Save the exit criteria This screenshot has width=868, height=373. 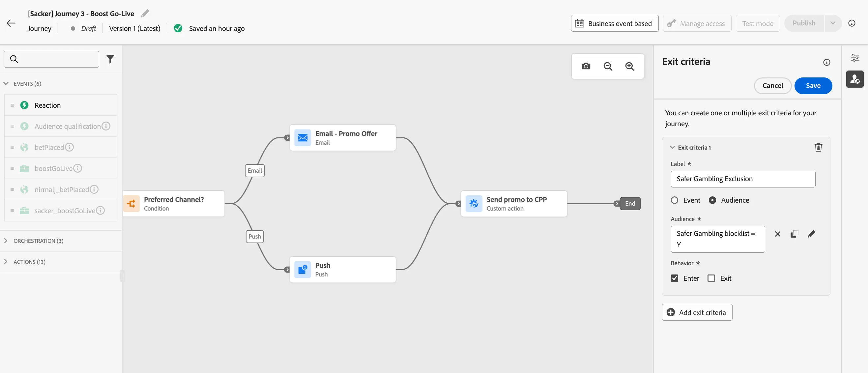coord(813,86)
